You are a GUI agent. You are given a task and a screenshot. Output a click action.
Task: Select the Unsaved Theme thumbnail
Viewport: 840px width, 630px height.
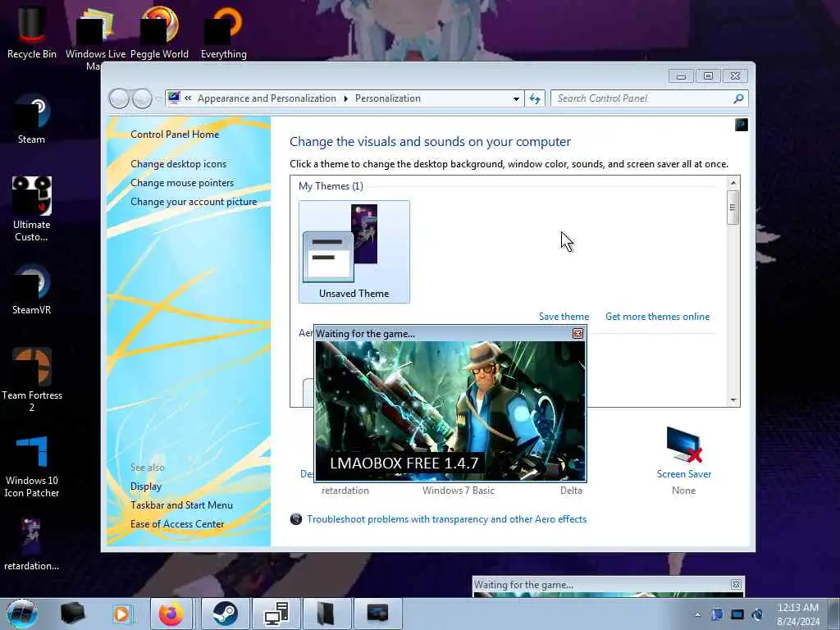354,252
